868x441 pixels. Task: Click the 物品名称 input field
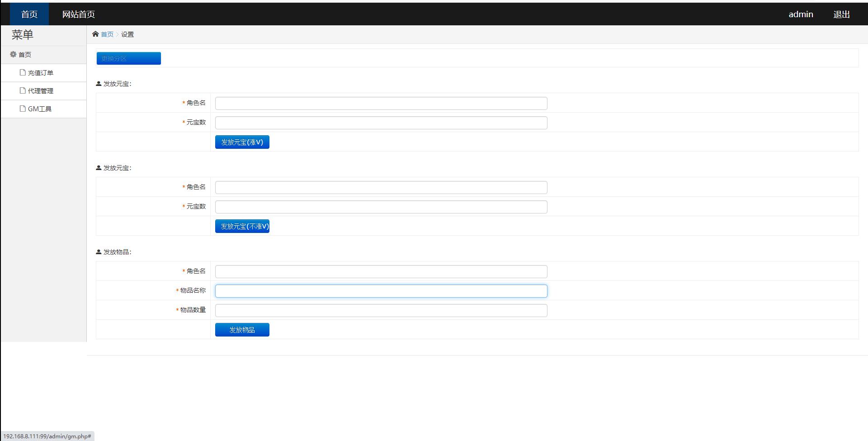pos(381,291)
